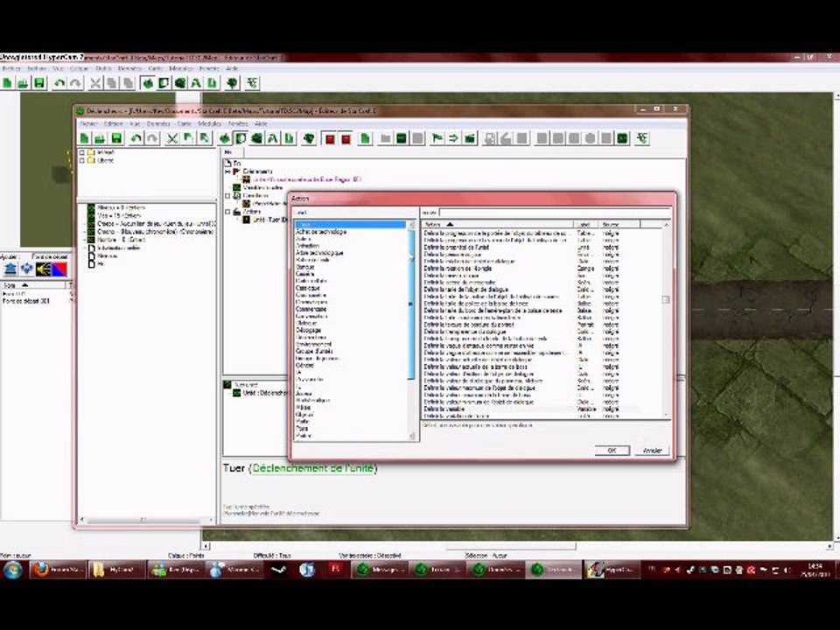Select 'Catalogue' category in list
The image size is (840, 630).
pos(307,288)
